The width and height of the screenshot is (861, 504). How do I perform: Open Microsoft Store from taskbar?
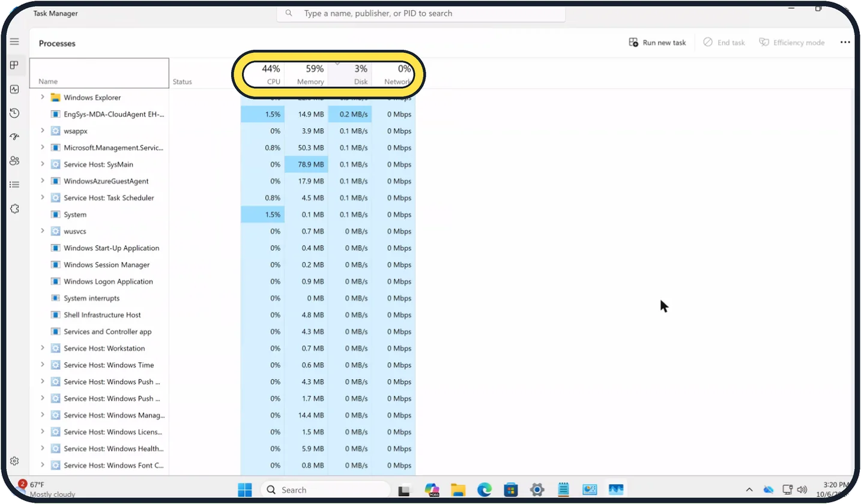511,490
